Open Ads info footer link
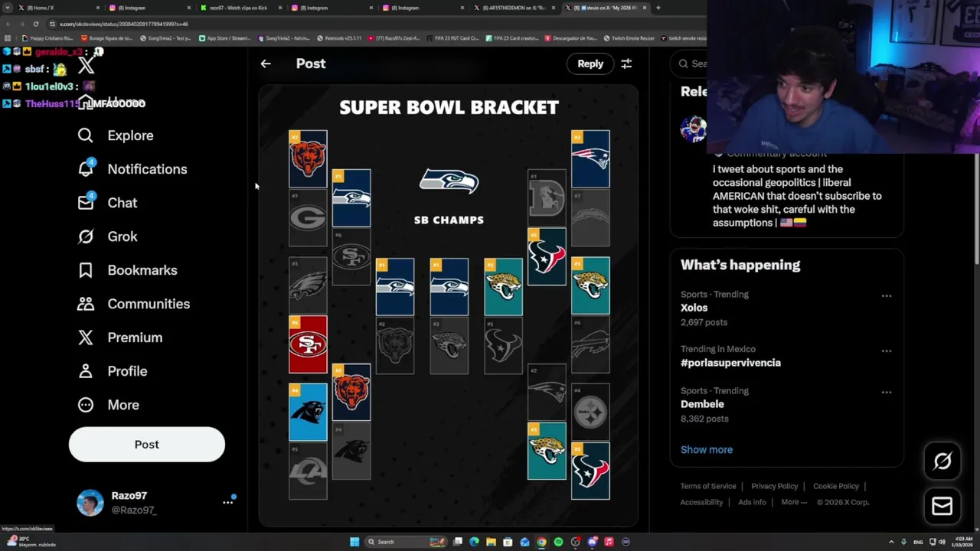 pyautogui.click(x=752, y=502)
